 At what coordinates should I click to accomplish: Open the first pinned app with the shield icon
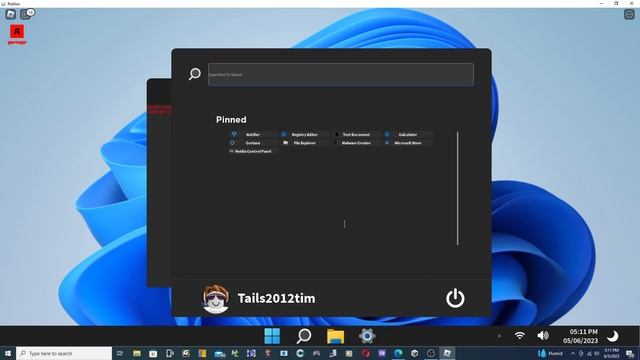coord(253,134)
